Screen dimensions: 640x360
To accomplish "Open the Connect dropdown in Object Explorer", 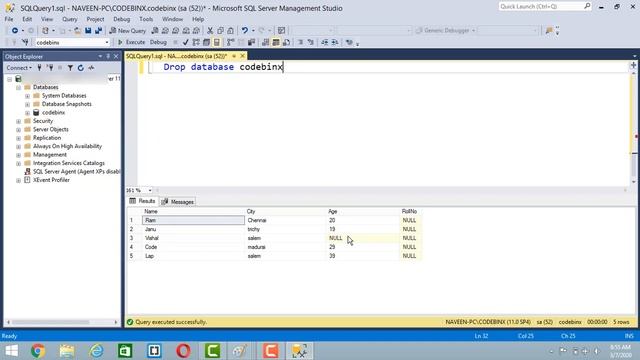I will point(19,68).
